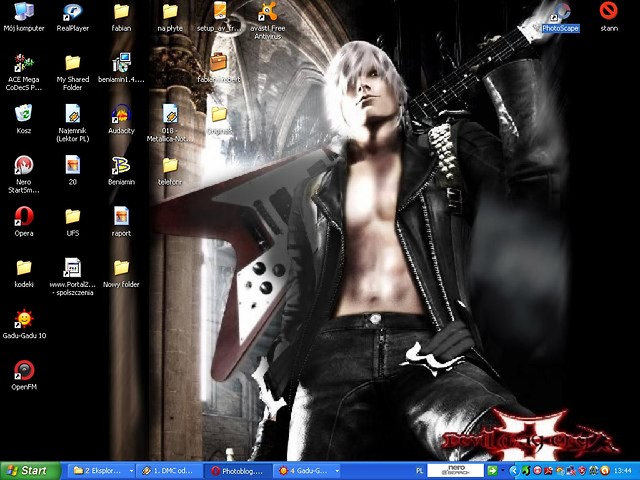Launch Audacity from the desktop
Image resolution: width=640 pixels, height=480 pixels.
[121, 119]
